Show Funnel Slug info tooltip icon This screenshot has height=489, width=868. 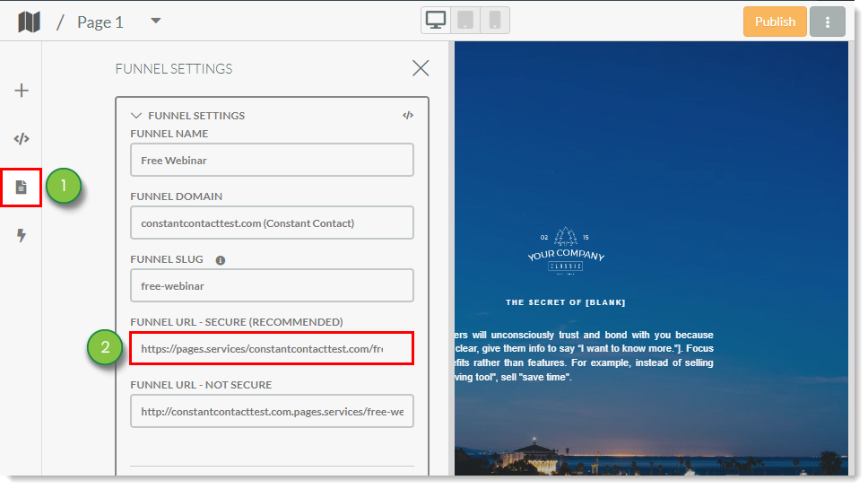click(221, 260)
